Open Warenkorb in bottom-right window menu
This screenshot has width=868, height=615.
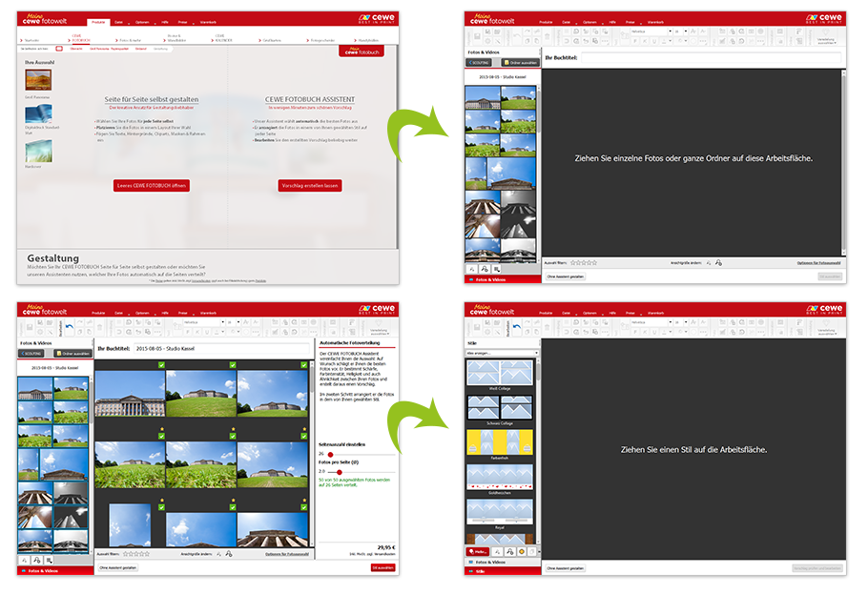tap(655, 313)
